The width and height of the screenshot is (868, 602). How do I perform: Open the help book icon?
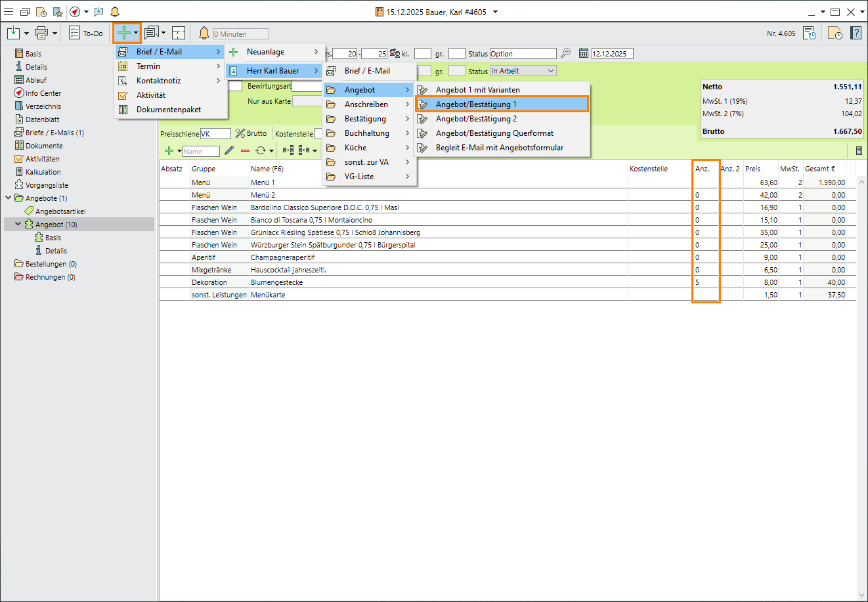tap(856, 33)
